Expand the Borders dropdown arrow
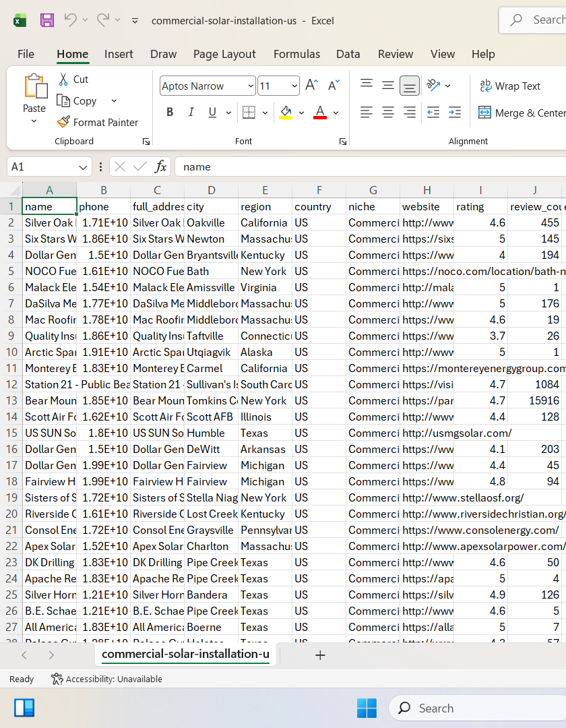This screenshot has height=728, width=566. click(265, 113)
